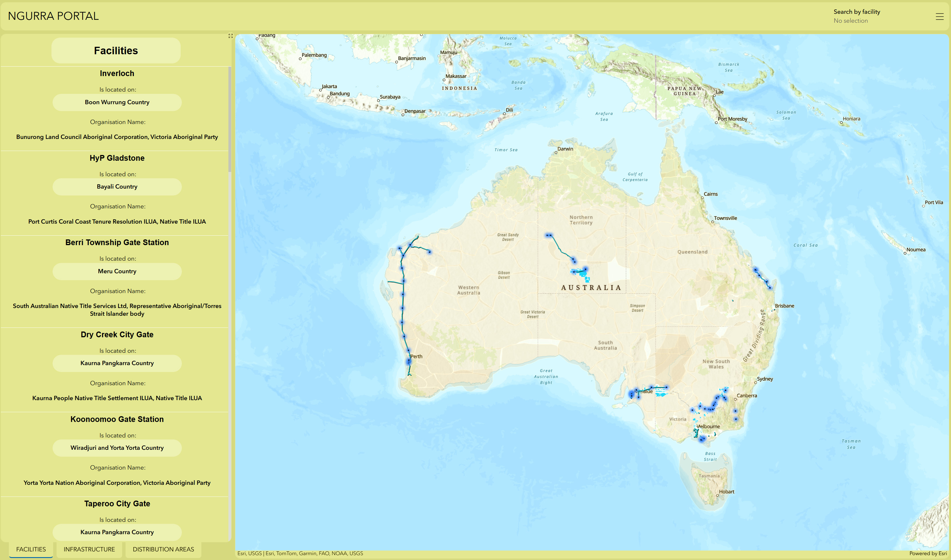Click the Wiradjuri and Yorta Yorta Country button

pos(117,448)
